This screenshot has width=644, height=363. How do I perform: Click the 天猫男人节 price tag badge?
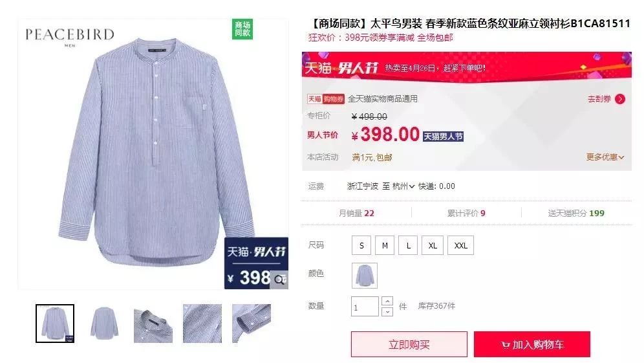coord(443,137)
